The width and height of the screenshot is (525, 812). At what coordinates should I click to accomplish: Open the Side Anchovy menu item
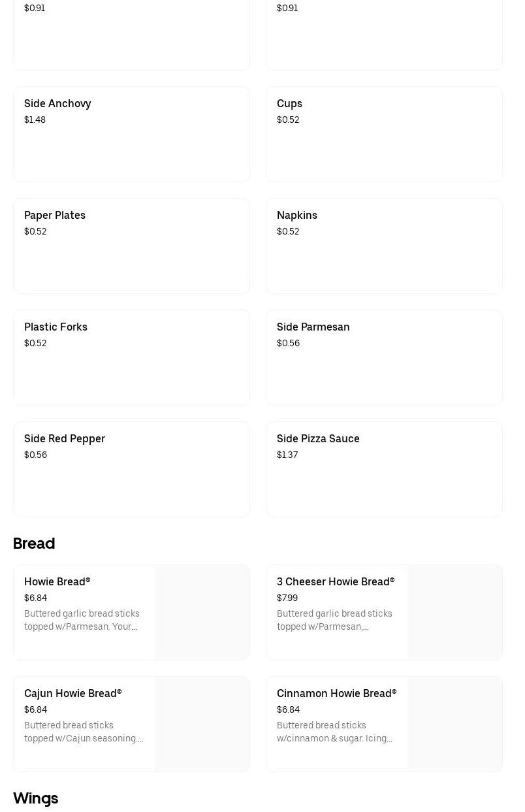131,134
